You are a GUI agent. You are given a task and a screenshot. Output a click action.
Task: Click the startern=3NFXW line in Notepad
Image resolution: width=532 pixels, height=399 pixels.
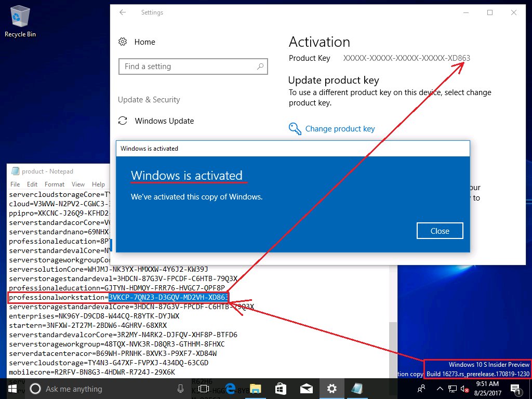(x=88, y=325)
